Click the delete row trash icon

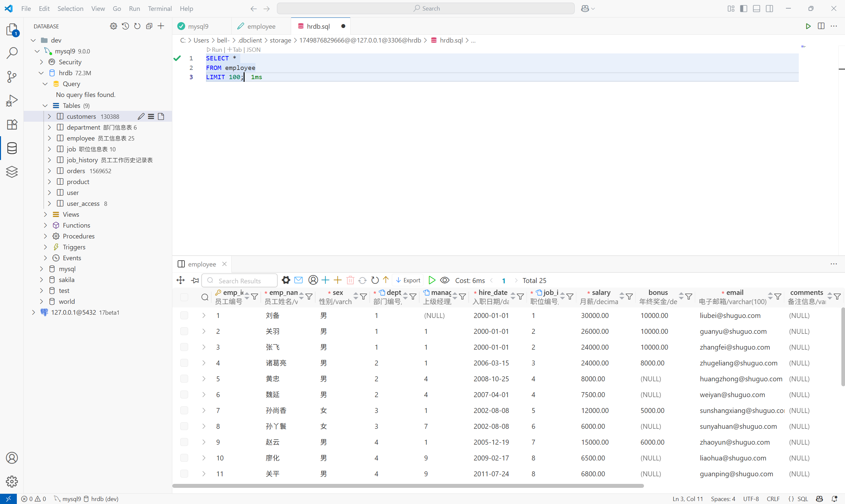350,280
